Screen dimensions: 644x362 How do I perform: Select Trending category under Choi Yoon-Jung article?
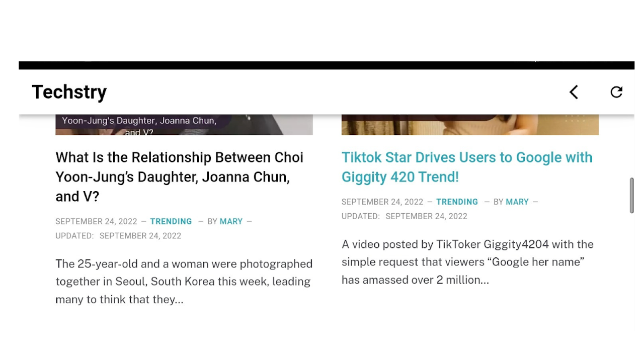click(x=171, y=221)
